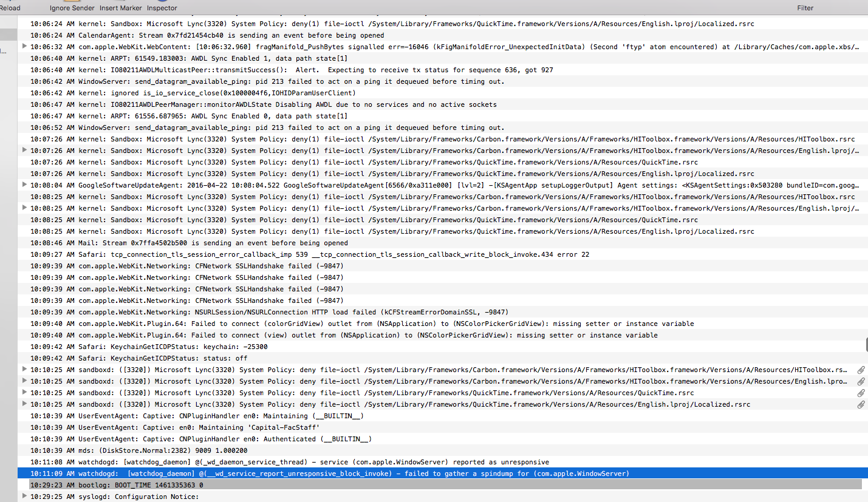Screen dimensions: 868x502
Task: Select 10:06:42 WindowServer send_datagram_available_ping row
Action: [x=443, y=81]
